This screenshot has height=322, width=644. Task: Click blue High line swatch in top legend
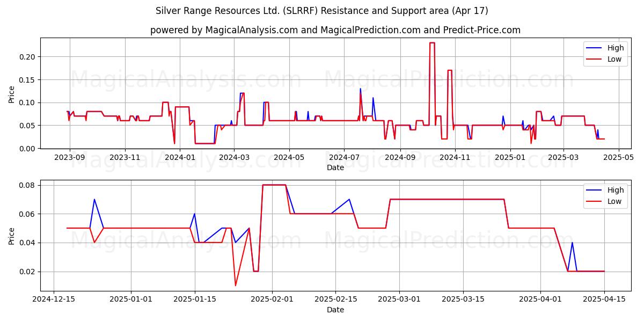(x=595, y=48)
